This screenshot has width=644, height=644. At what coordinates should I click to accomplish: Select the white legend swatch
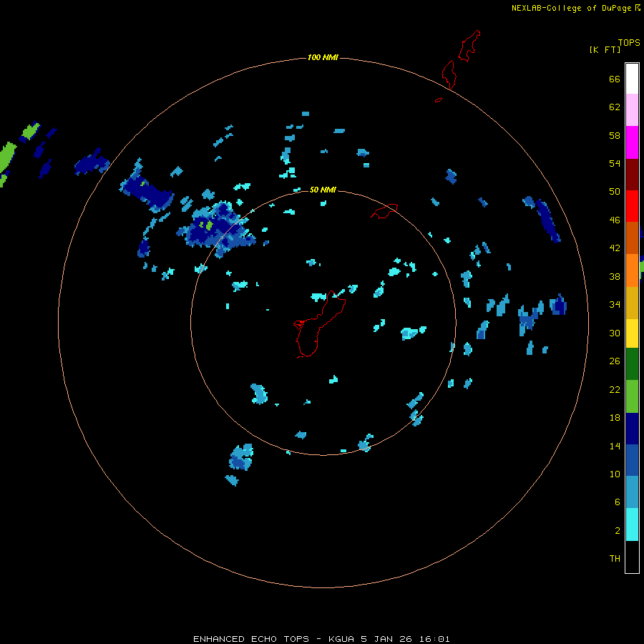632,79
